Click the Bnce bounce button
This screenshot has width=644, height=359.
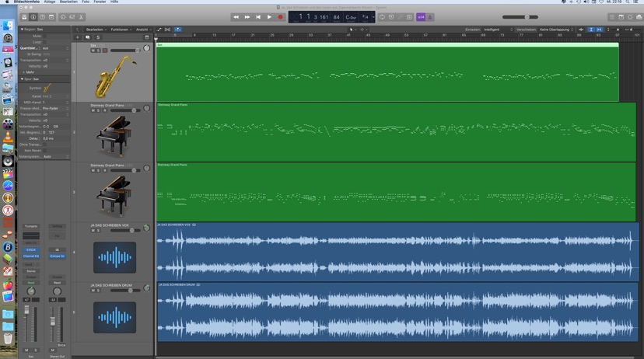61,345
